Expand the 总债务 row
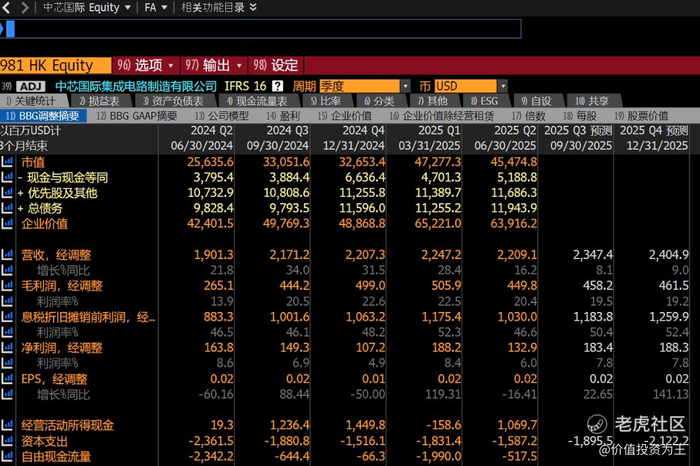700x466 pixels. [22, 208]
